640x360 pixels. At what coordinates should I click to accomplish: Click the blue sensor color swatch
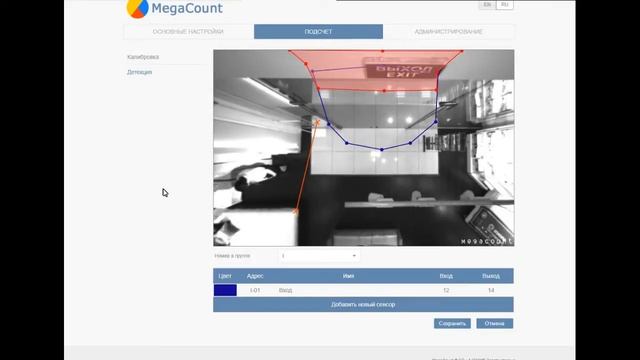tap(225, 290)
